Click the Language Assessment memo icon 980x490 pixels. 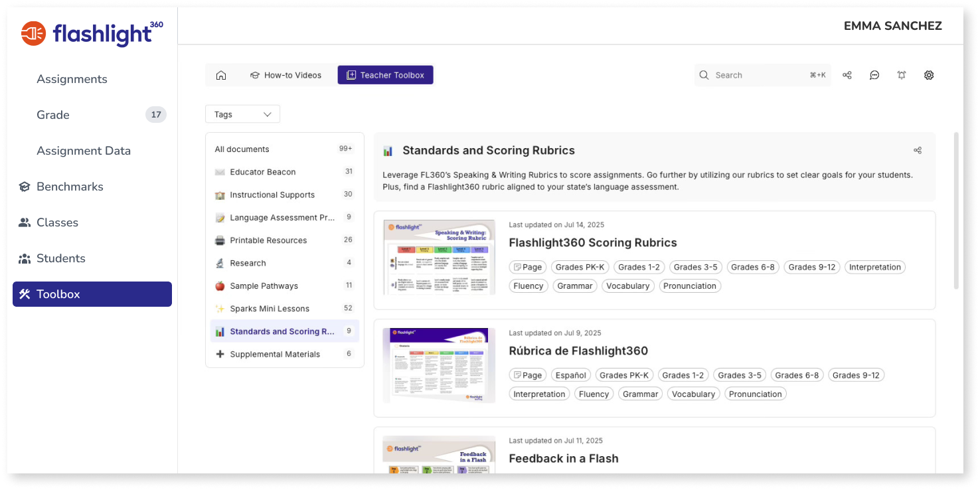pyautogui.click(x=220, y=218)
